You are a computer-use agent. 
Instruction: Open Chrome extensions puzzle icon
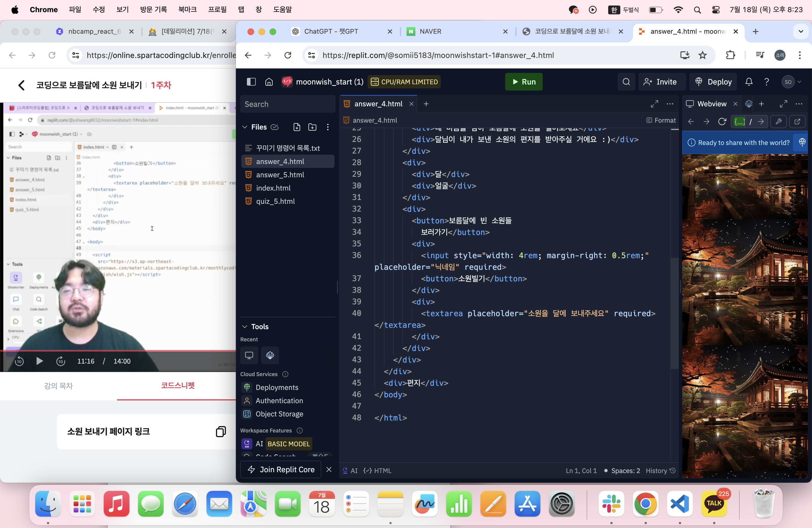coord(730,55)
